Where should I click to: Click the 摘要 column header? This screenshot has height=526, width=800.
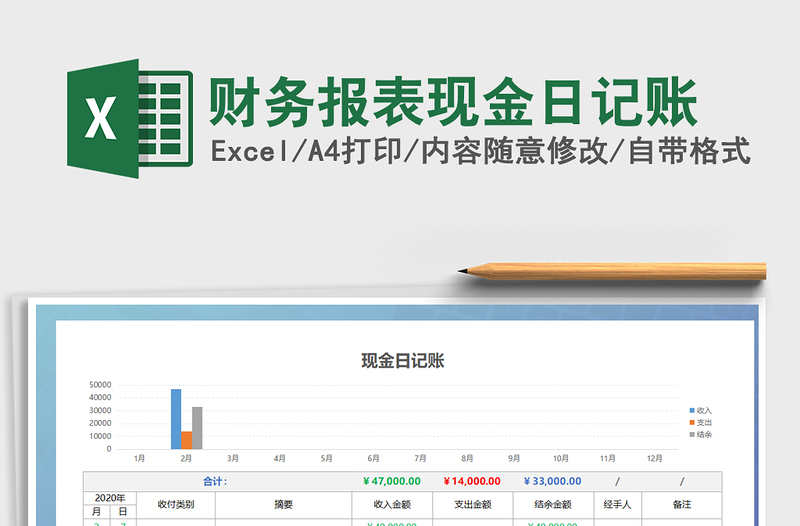tap(283, 505)
